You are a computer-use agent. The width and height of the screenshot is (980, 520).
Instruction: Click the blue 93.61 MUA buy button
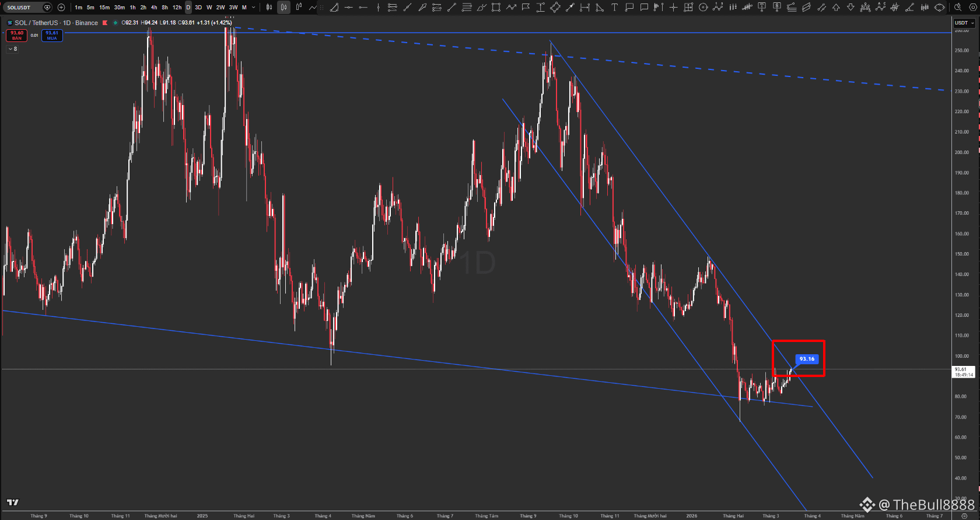pyautogui.click(x=52, y=35)
